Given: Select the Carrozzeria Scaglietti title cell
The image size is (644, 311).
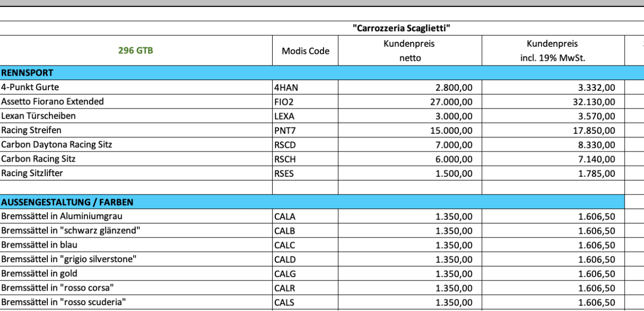Looking at the screenshot, I should click(401, 28).
